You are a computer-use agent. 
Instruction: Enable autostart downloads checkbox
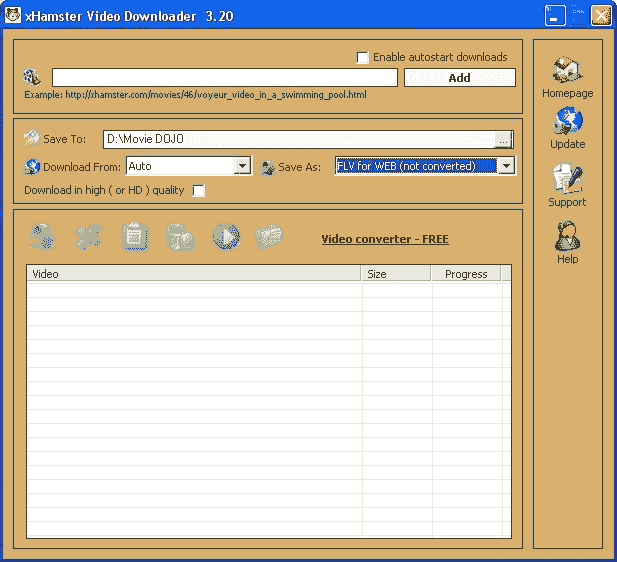coord(362,57)
